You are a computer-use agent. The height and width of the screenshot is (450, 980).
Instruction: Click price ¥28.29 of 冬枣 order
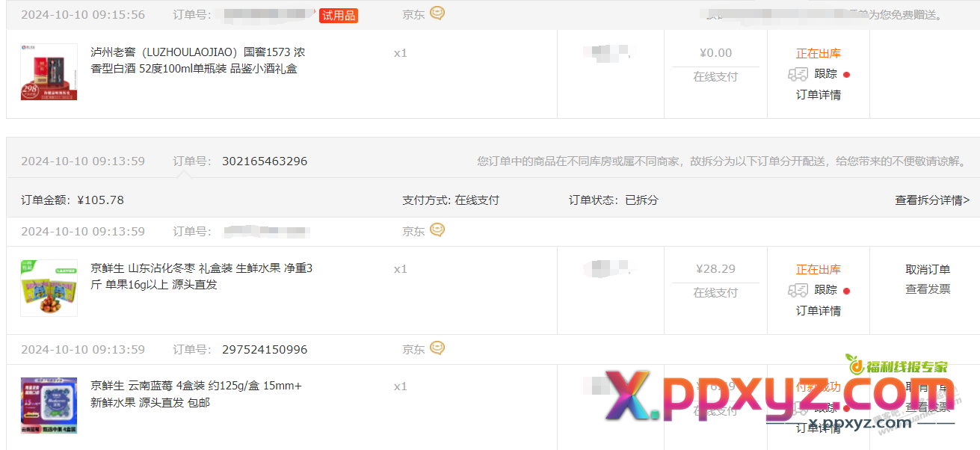[715, 269]
